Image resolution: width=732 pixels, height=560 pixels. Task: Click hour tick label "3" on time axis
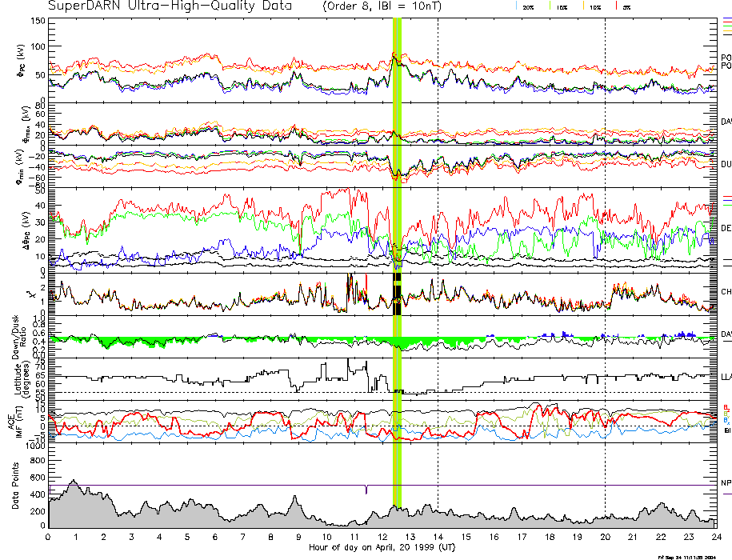[132, 537]
